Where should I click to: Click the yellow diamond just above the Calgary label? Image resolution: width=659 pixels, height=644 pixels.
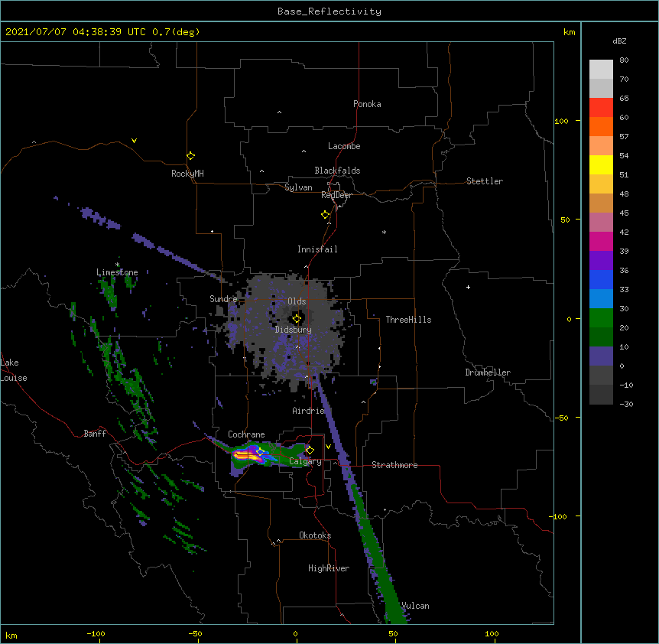tap(310, 450)
